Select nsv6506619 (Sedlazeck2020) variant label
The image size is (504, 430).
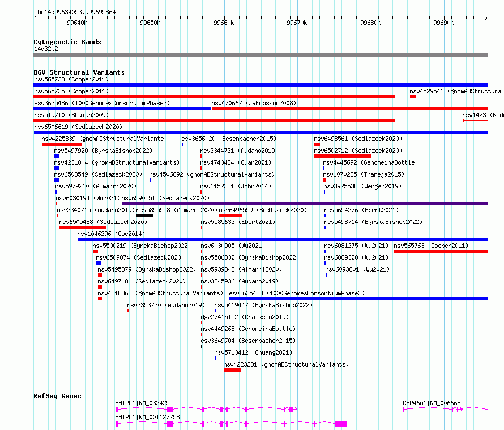tap(78, 127)
